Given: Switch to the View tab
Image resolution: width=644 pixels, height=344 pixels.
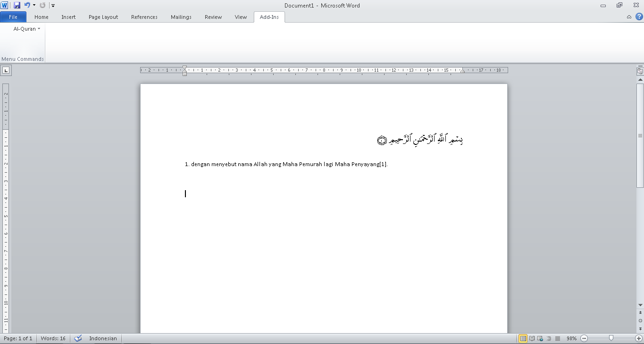Looking at the screenshot, I should 241,17.
